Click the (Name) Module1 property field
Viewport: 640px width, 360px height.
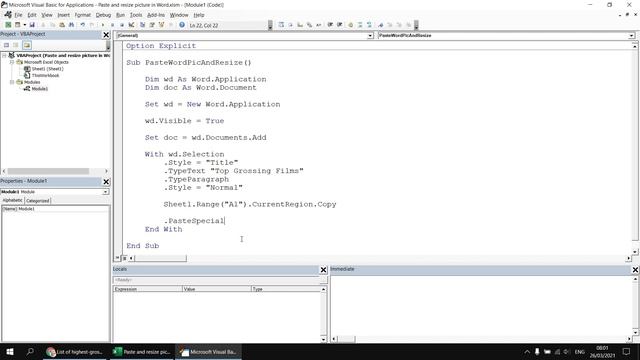click(55, 209)
